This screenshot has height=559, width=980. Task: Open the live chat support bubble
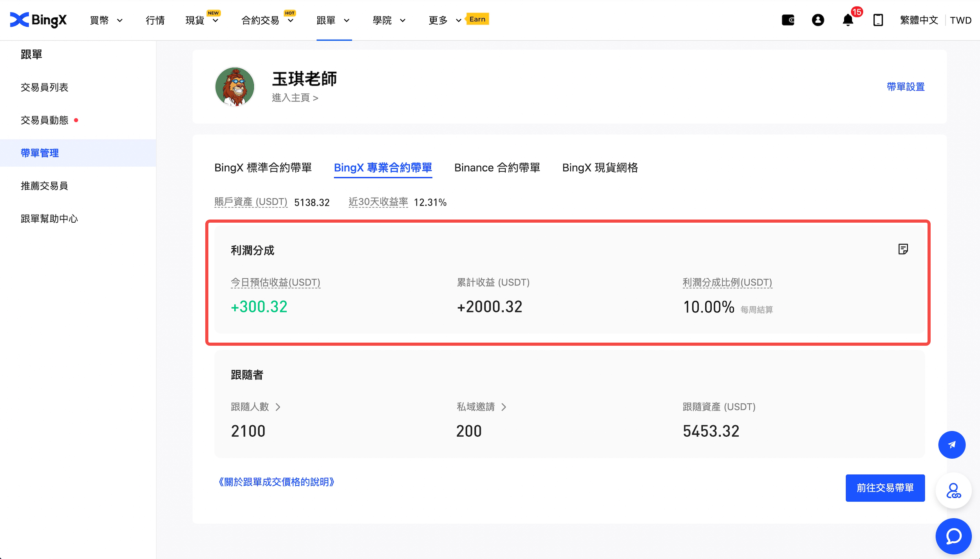[953, 536]
